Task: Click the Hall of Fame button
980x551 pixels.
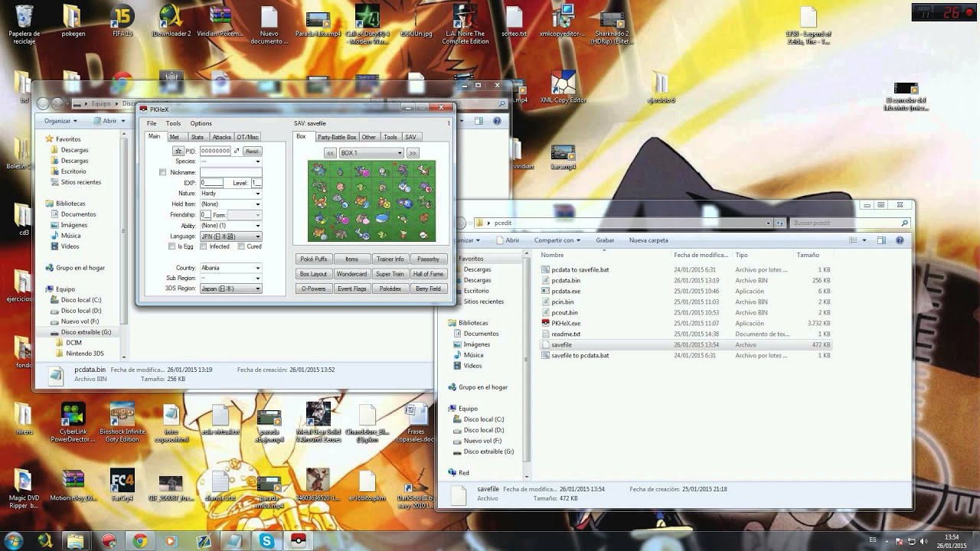Action: (x=429, y=274)
